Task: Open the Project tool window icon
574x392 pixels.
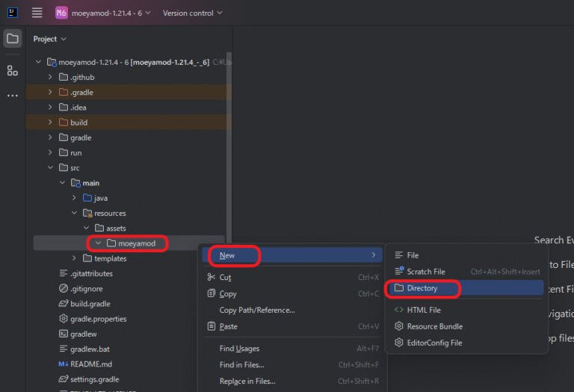Action: 13,38
